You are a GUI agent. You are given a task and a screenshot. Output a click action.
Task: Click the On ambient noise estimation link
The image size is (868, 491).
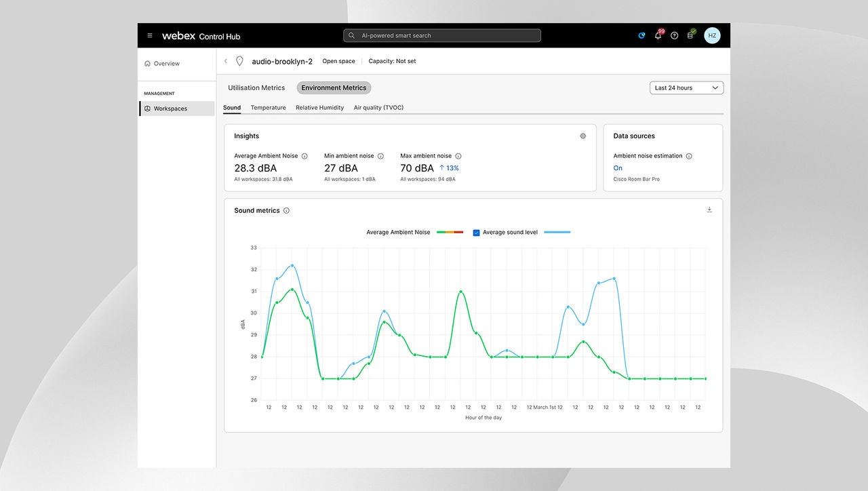[618, 168]
